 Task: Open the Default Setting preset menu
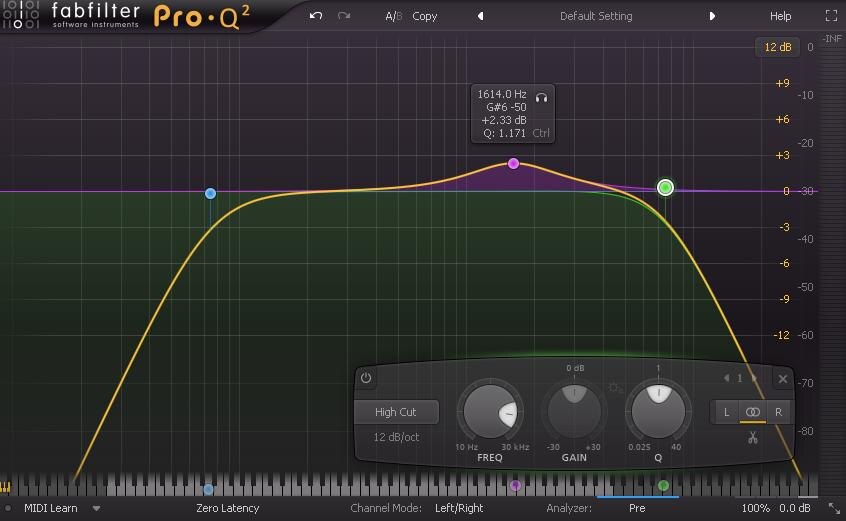596,16
